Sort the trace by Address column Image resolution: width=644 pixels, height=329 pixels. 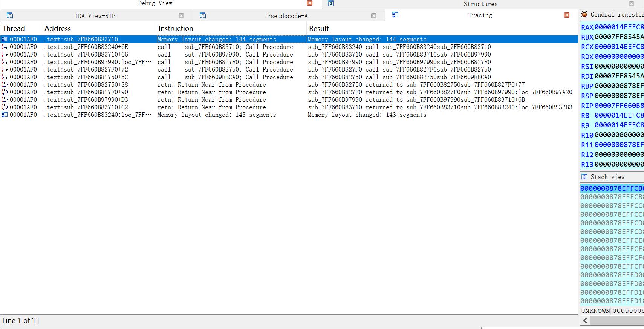(x=99, y=28)
